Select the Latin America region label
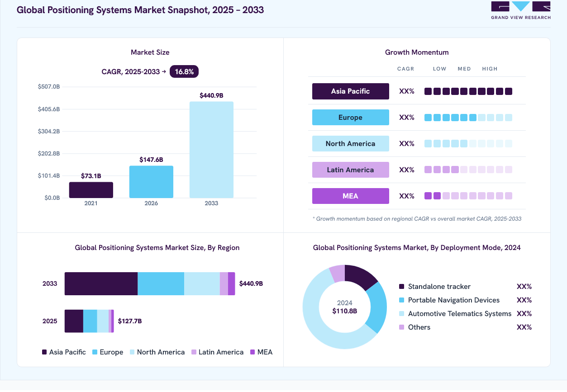The width and height of the screenshot is (567, 392). point(351,170)
